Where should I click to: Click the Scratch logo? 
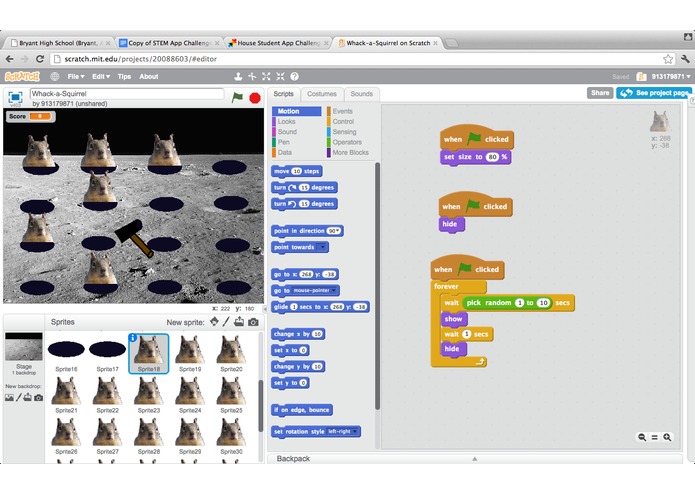tap(22, 77)
